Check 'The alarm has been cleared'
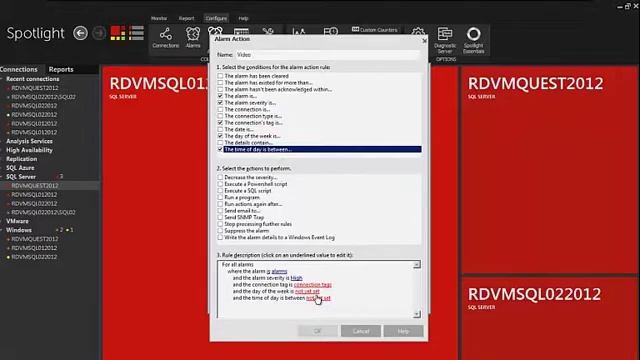This screenshot has height=360, width=640. tap(220, 76)
